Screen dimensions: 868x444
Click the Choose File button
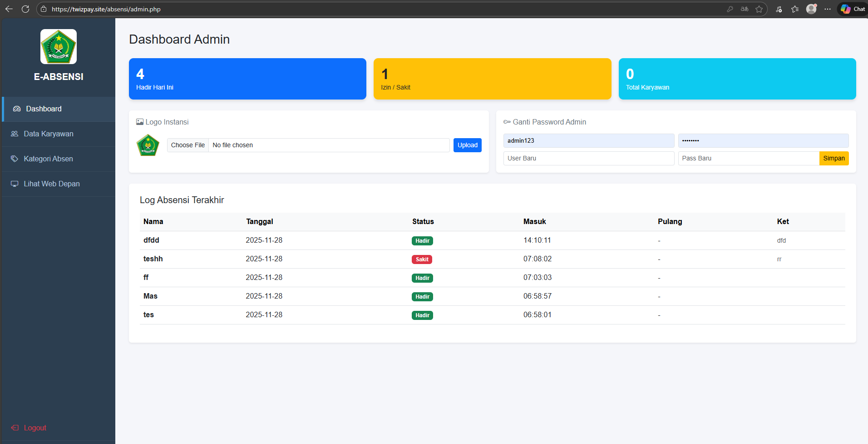188,145
